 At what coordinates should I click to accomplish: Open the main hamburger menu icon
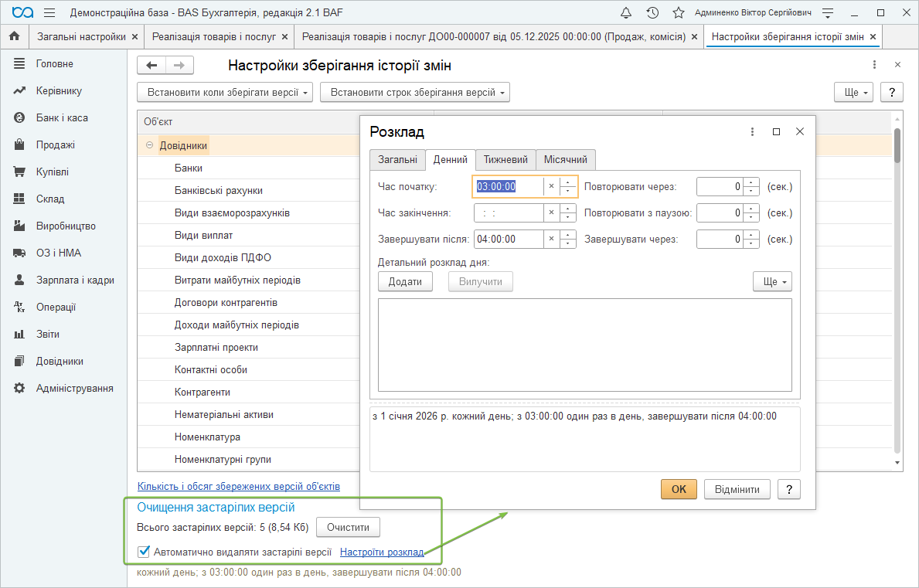49,13
